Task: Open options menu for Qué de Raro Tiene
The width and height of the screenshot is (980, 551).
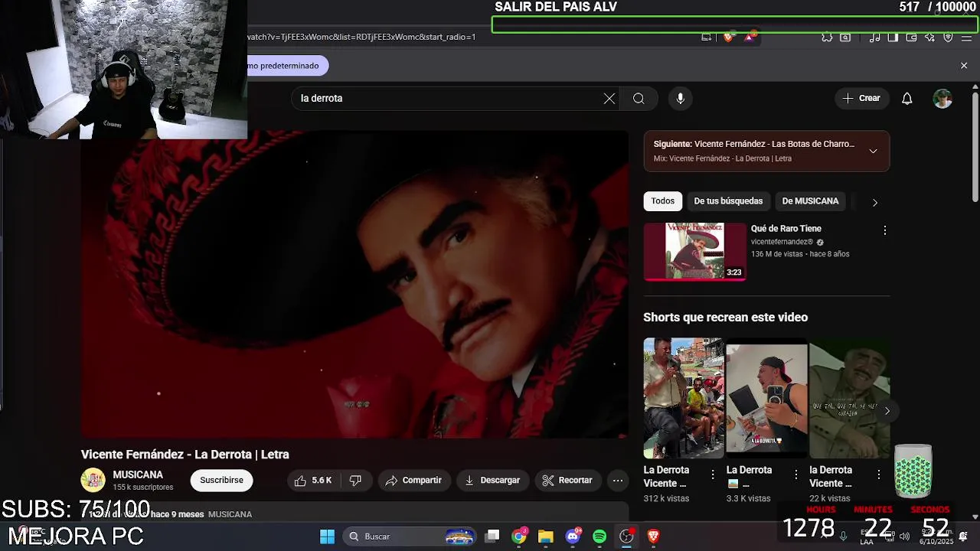Action: [884, 230]
